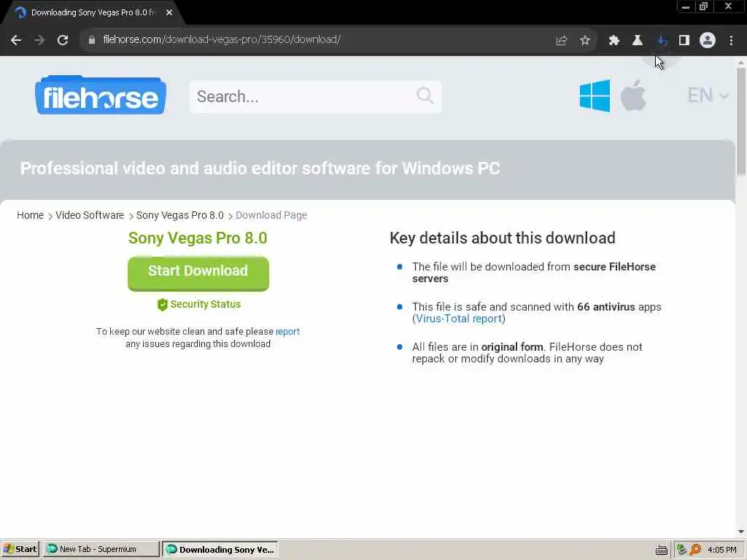
Task: Click the orange magnifier tray icon
Action: click(695, 550)
